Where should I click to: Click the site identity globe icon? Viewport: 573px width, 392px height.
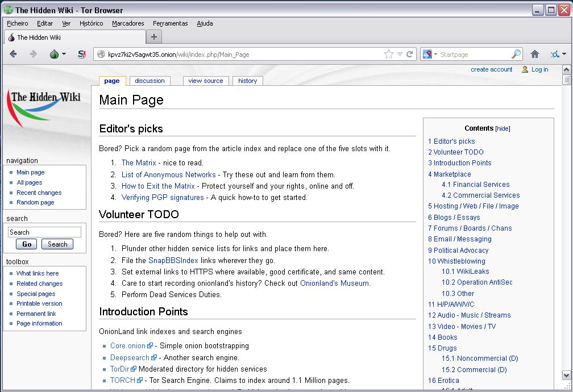(x=101, y=55)
